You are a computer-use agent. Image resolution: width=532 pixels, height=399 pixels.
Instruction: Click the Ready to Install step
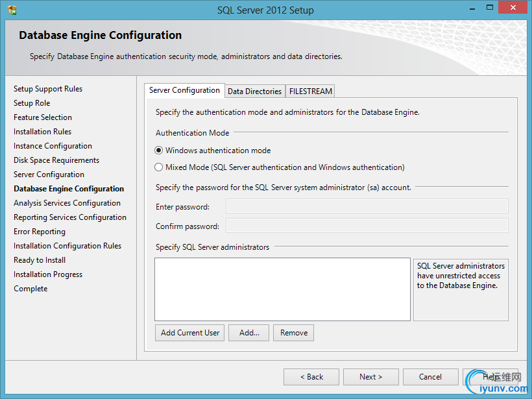[x=40, y=260]
